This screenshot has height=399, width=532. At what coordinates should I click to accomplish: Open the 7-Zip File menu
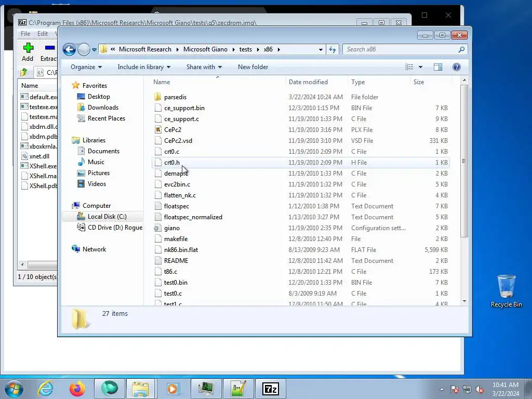(25, 34)
